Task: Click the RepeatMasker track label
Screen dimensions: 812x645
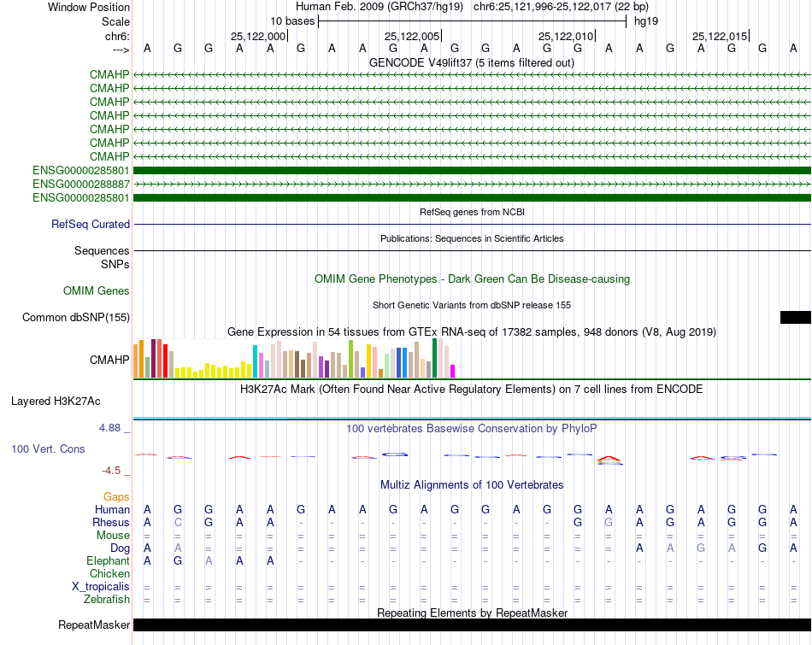Action: click(94, 624)
